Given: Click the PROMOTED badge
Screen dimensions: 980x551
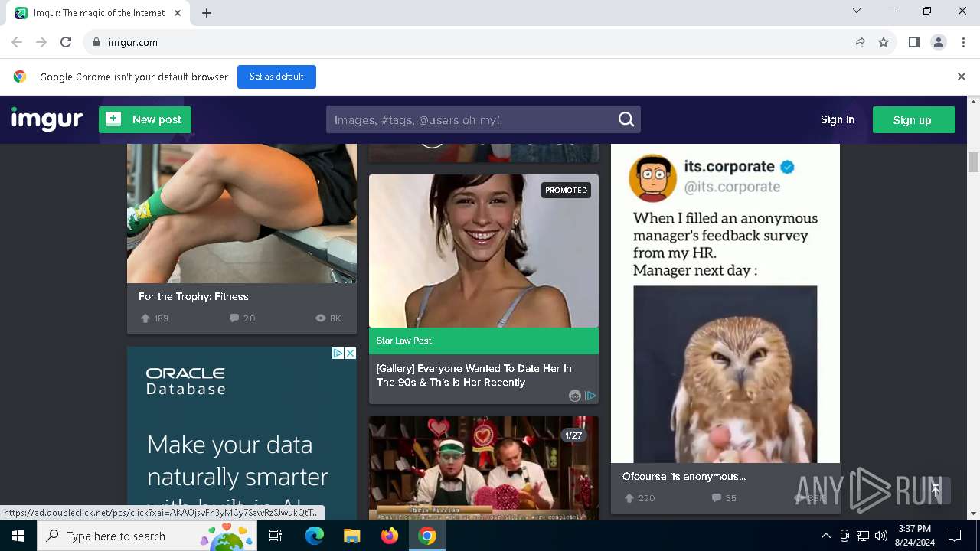Looking at the screenshot, I should click(567, 190).
